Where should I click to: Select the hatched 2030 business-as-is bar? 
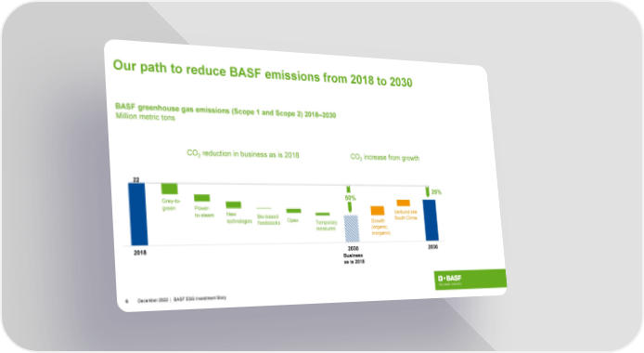point(352,229)
